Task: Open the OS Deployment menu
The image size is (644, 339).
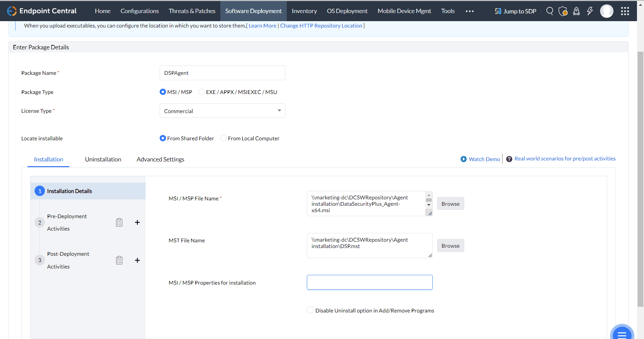Action: (347, 11)
